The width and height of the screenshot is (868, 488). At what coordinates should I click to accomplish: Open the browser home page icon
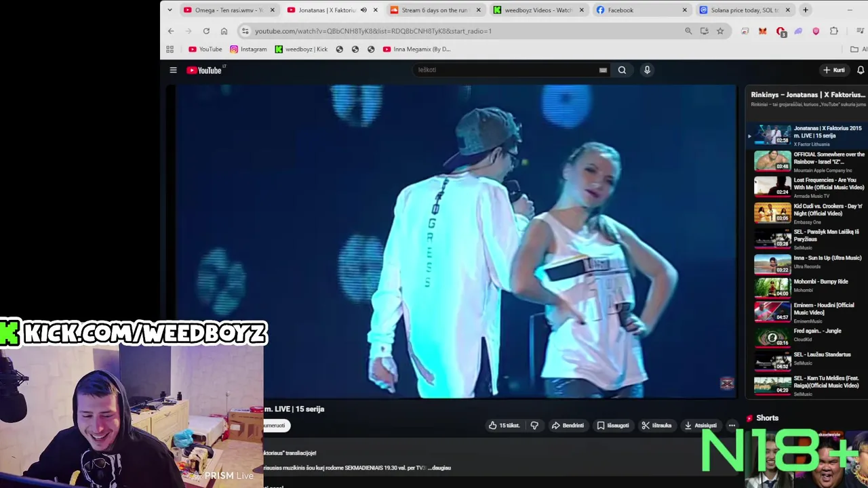224,30
